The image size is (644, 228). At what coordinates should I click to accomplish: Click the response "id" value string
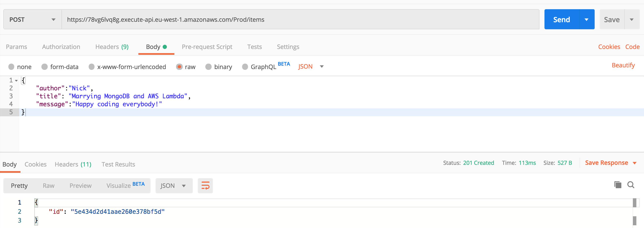(118, 212)
